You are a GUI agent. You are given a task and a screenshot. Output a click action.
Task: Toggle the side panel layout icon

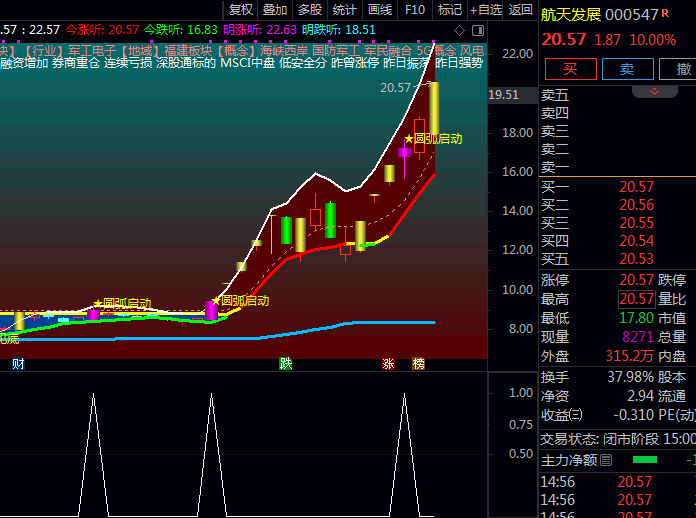click(x=478, y=31)
